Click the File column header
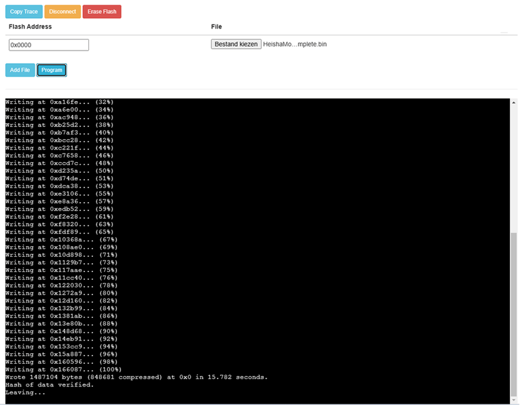 pos(217,27)
